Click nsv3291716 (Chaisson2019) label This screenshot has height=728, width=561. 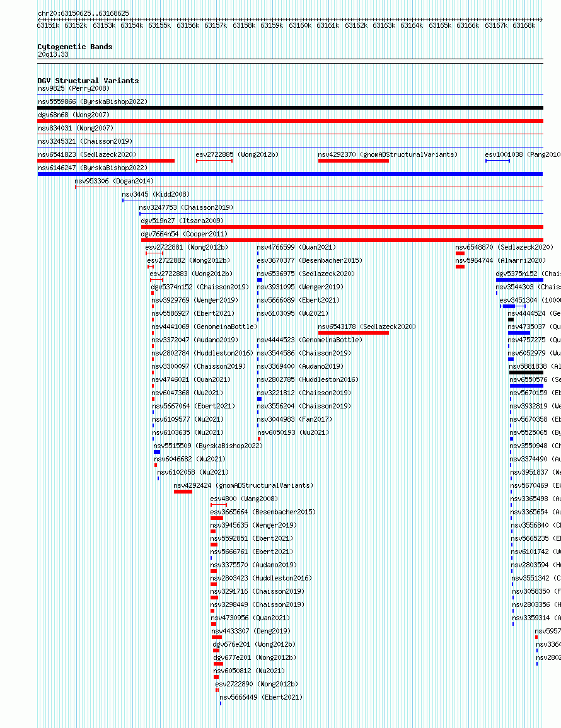[x=257, y=591]
